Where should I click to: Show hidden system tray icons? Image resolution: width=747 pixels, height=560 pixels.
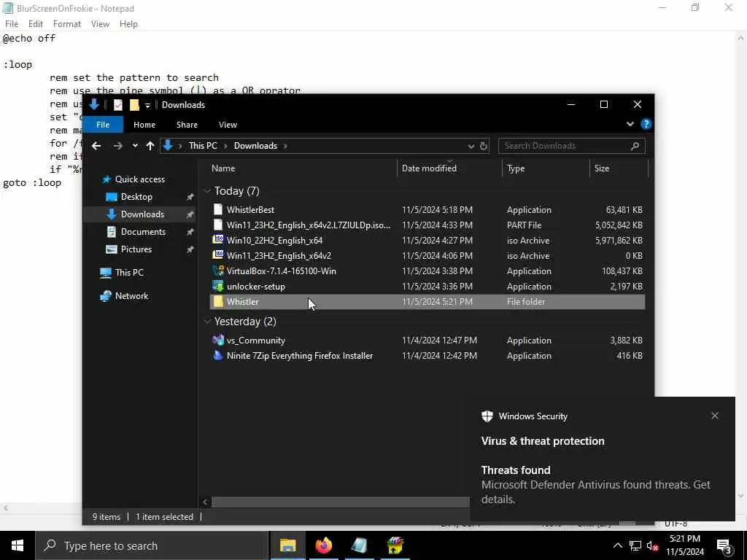617,545
